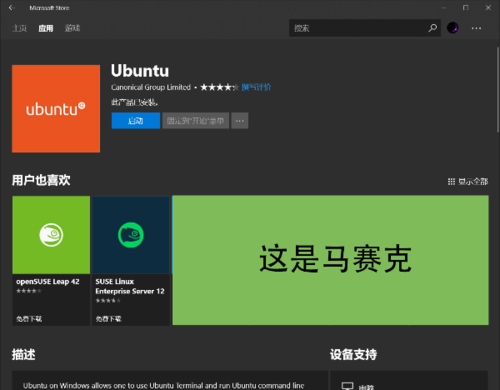Click the grid icon beside 显示全部
Screen dimensions: 500x390
[451, 182]
